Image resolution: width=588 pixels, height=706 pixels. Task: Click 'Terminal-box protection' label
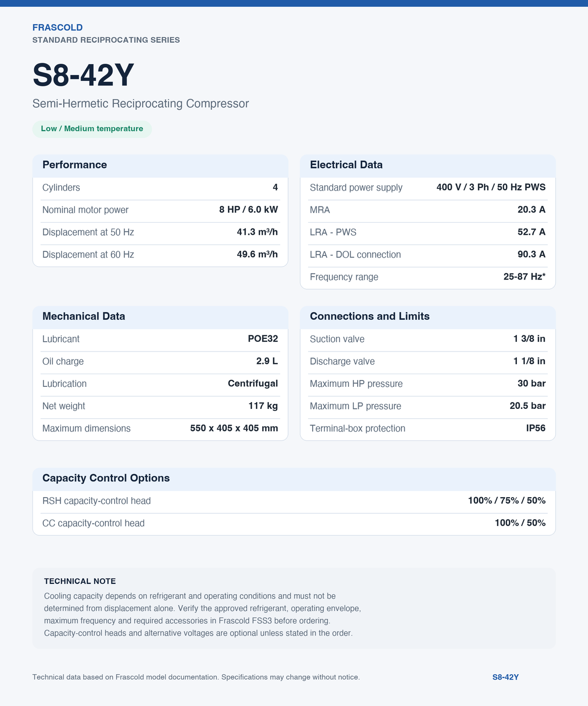358,429
